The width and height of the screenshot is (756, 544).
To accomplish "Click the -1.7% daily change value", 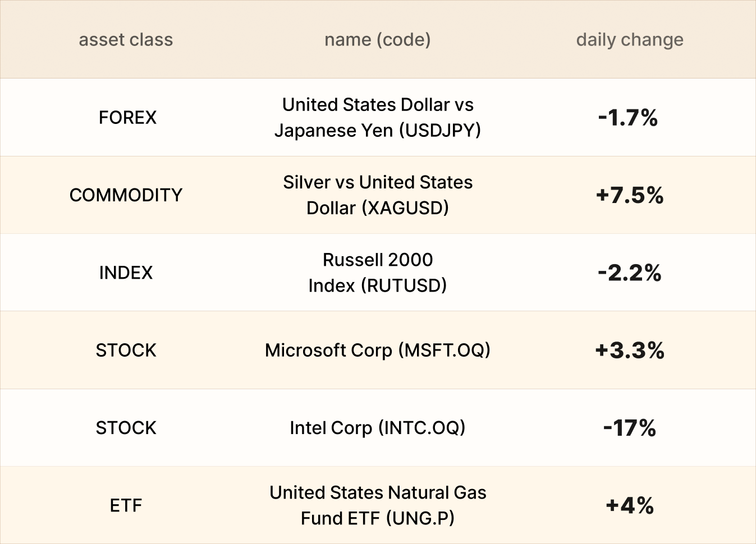I will click(x=628, y=118).
